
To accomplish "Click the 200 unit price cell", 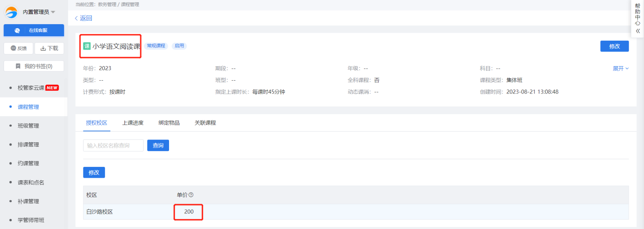I will click(x=189, y=212).
